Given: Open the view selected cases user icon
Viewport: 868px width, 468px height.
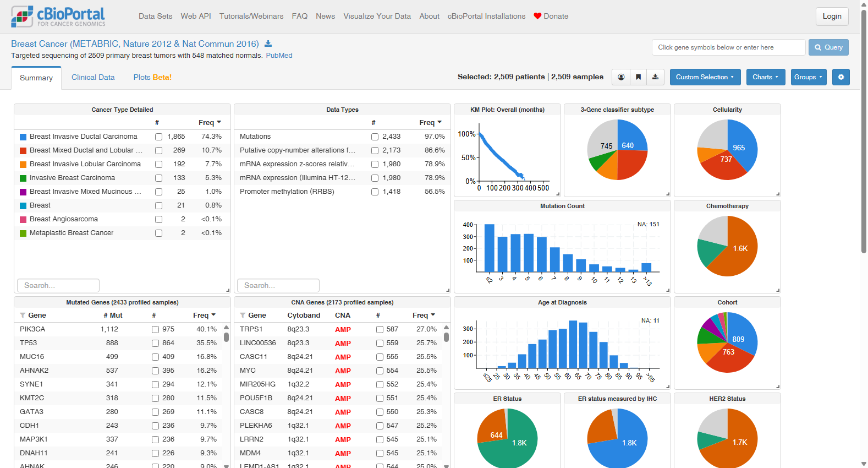Looking at the screenshot, I should [x=621, y=77].
